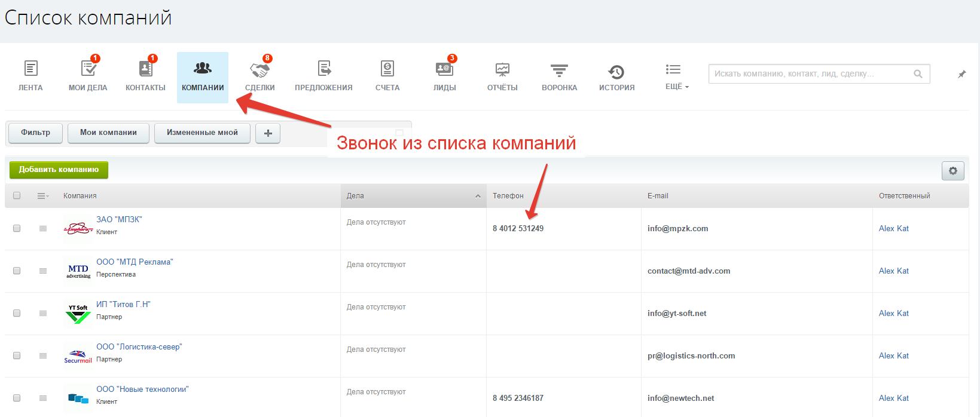Switch to Мои компании filter tab

pos(108,133)
